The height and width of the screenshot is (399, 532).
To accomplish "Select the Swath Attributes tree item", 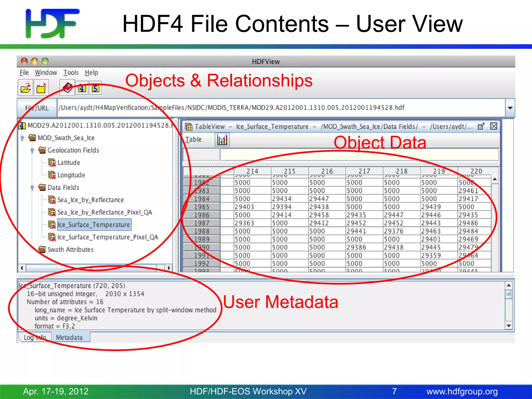I will point(70,249).
